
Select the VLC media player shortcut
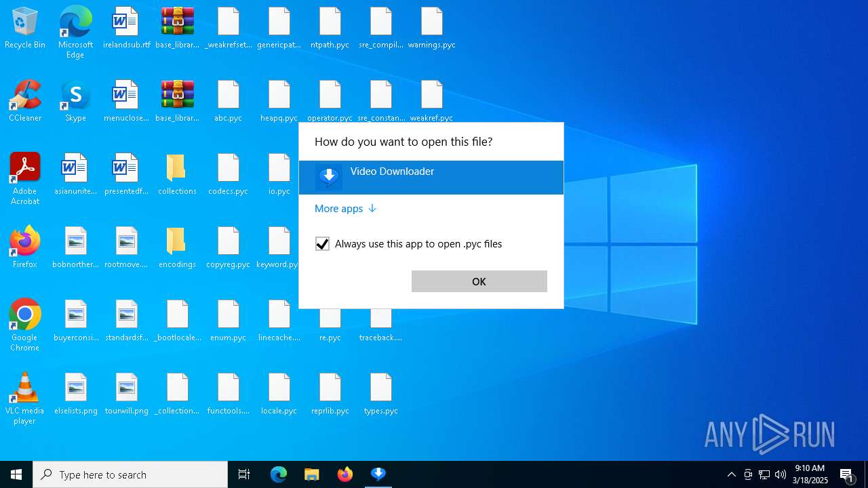25,399
